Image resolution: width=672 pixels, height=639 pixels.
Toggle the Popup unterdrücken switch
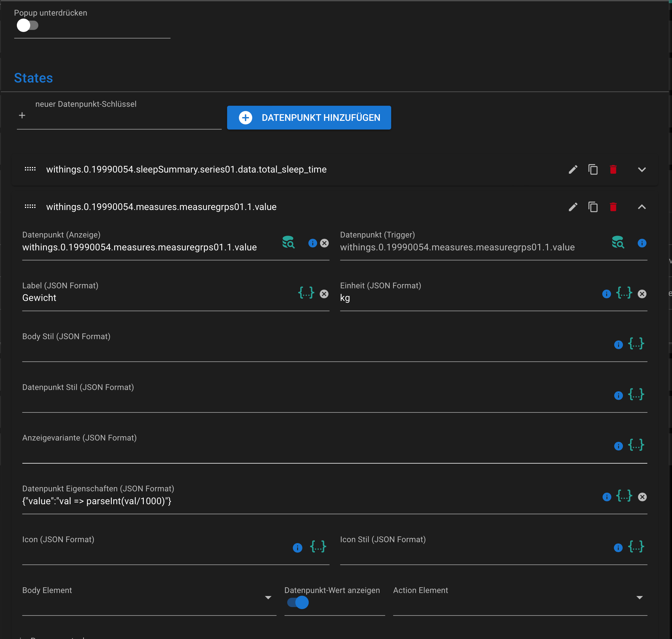[x=27, y=26]
